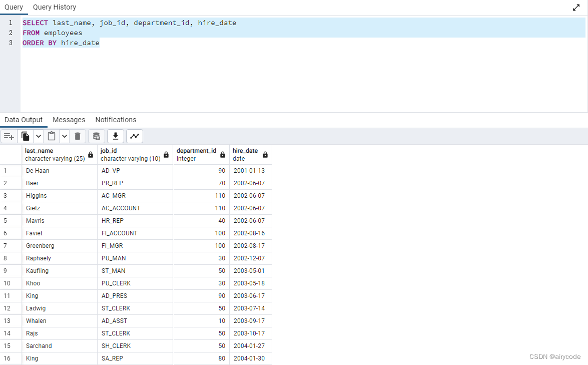This screenshot has height=365, width=588.
Task: Click the Save data changes icon
Action: coord(97,136)
